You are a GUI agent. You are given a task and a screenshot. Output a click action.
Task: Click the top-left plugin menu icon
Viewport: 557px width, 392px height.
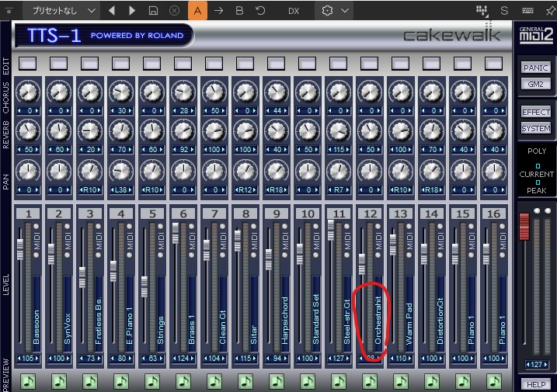point(9,11)
